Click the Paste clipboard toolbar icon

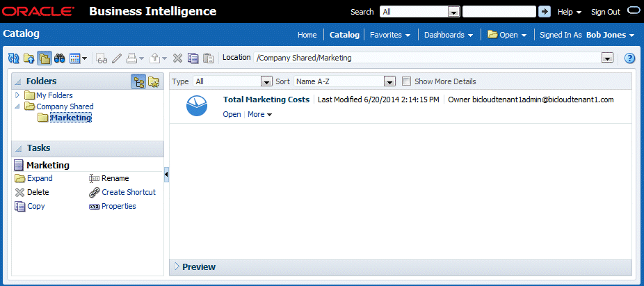(x=209, y=58)
